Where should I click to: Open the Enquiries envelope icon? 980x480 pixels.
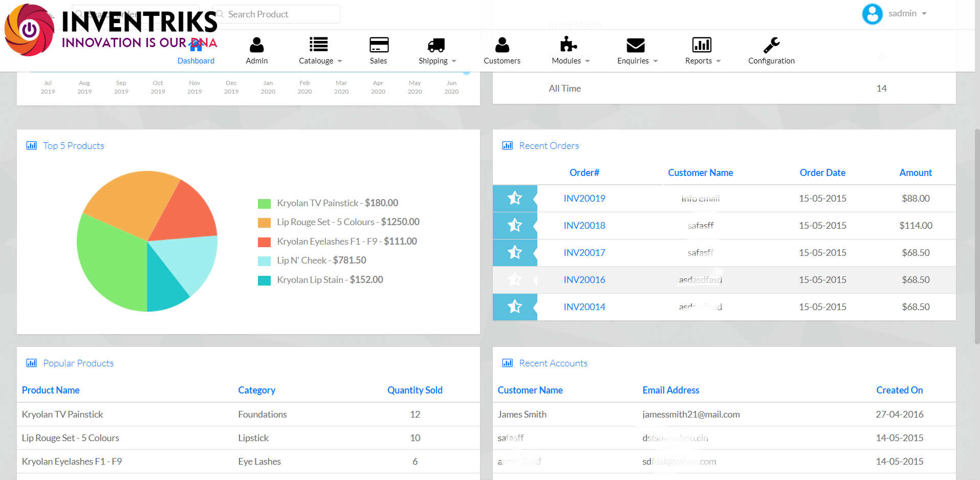coord(636,45)
